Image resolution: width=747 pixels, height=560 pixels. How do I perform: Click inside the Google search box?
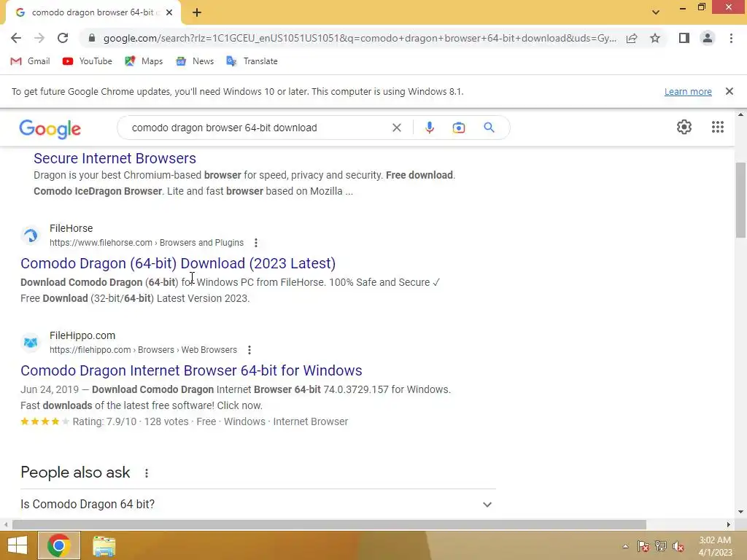[258, 128]
